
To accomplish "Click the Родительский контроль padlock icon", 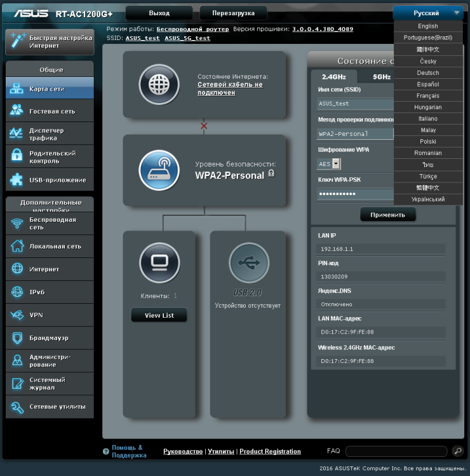I will pyautogui.click(x=17, y=155).
